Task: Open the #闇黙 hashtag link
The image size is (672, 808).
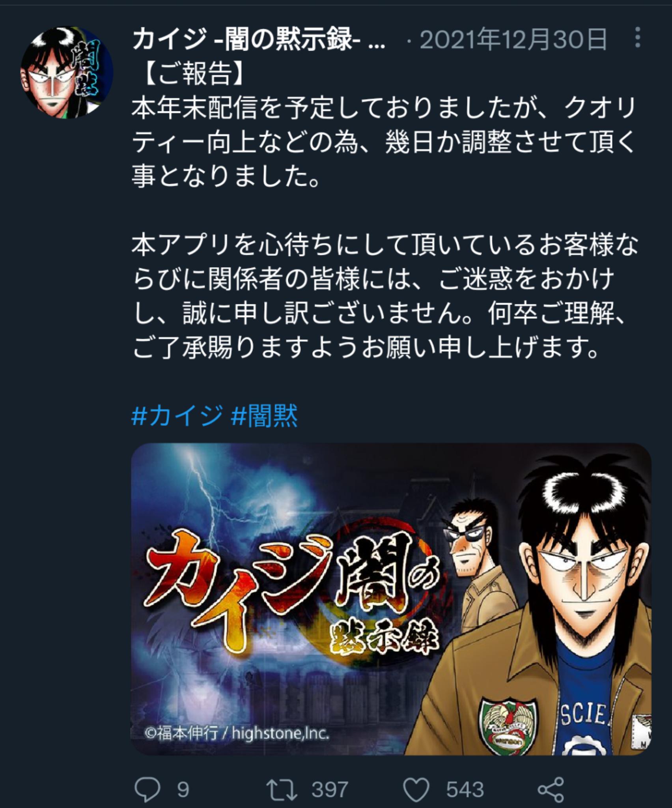Action: [x=264, y=416]
